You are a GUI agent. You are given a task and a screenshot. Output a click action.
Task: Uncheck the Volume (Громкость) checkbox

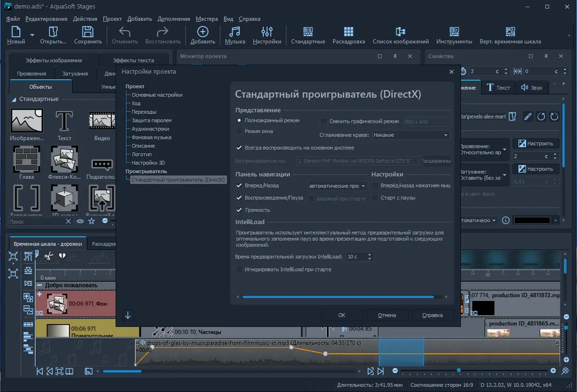pyautogui.click(x=239, y=210)
